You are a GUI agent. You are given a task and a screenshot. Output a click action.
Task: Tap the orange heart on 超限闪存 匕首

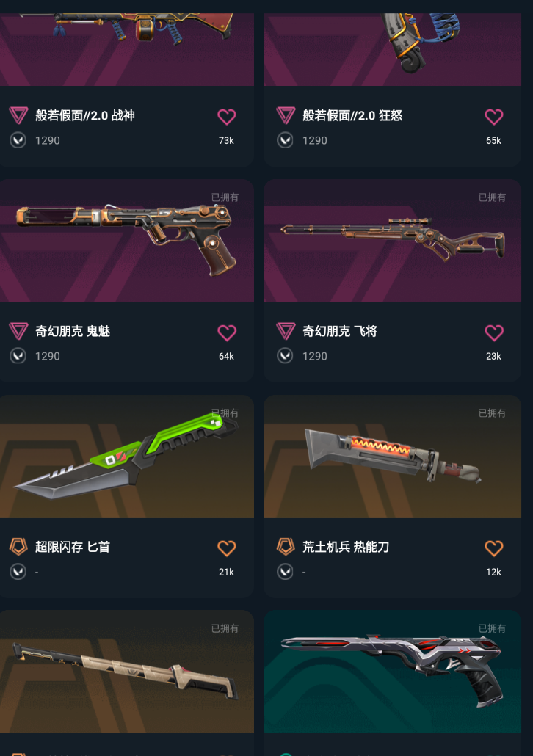(x=226, y=548)
